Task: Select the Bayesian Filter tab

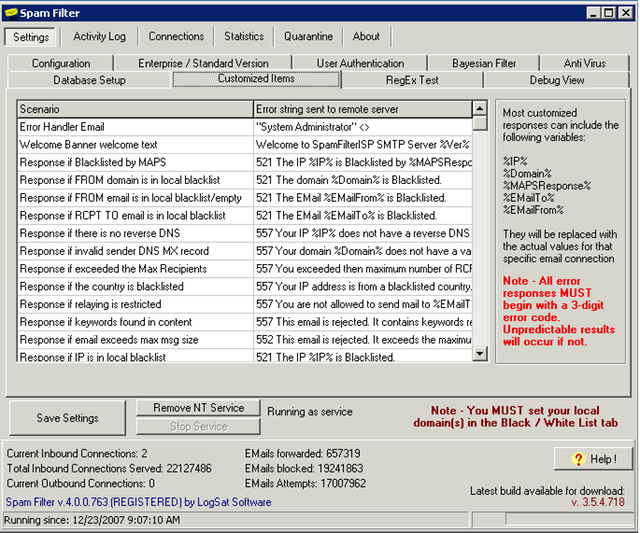Action: (484, 63)
